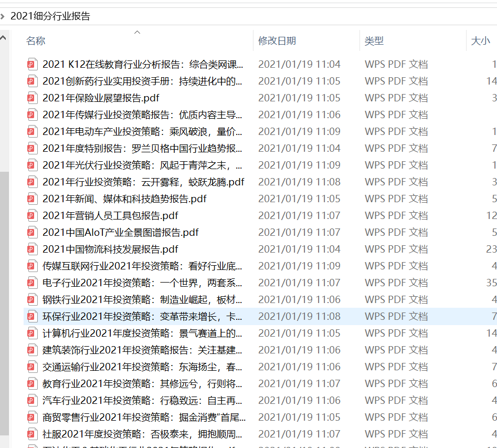Click PDF icon of 2021 K12在线教育行业分析报告

33,64
